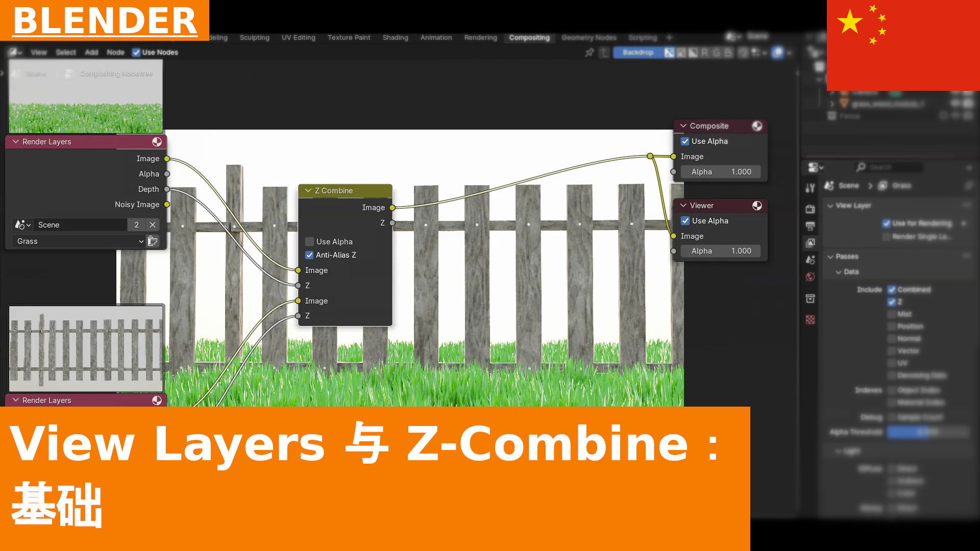Add a new workspace with the plus icon

pos(669,37)
